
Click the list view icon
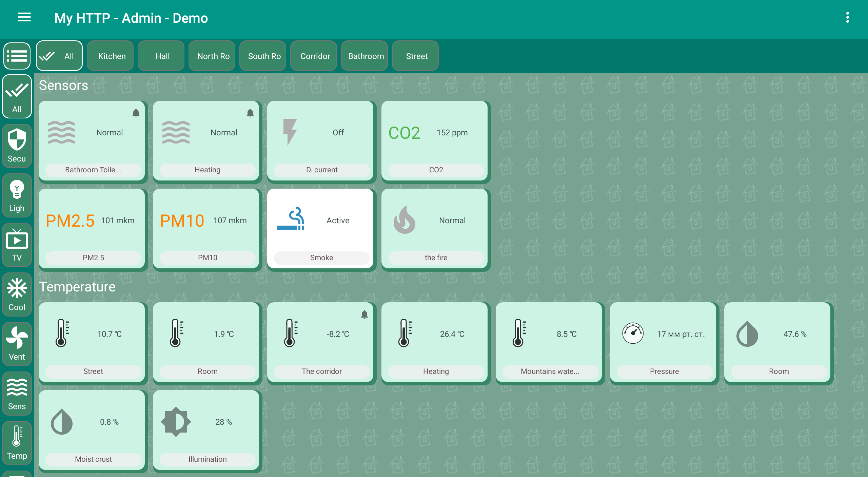[x=17, y=56]
